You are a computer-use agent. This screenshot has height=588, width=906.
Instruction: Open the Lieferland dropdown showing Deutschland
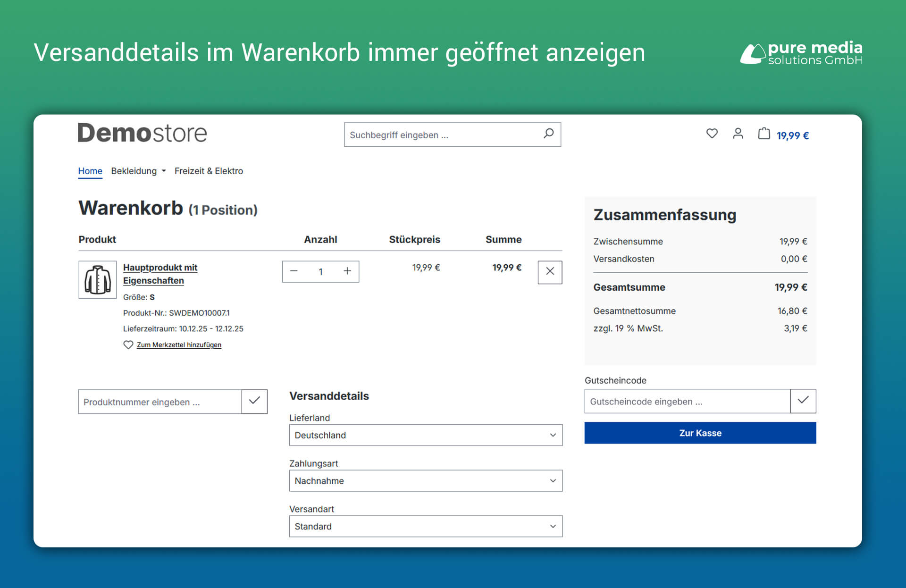(425, 435)
